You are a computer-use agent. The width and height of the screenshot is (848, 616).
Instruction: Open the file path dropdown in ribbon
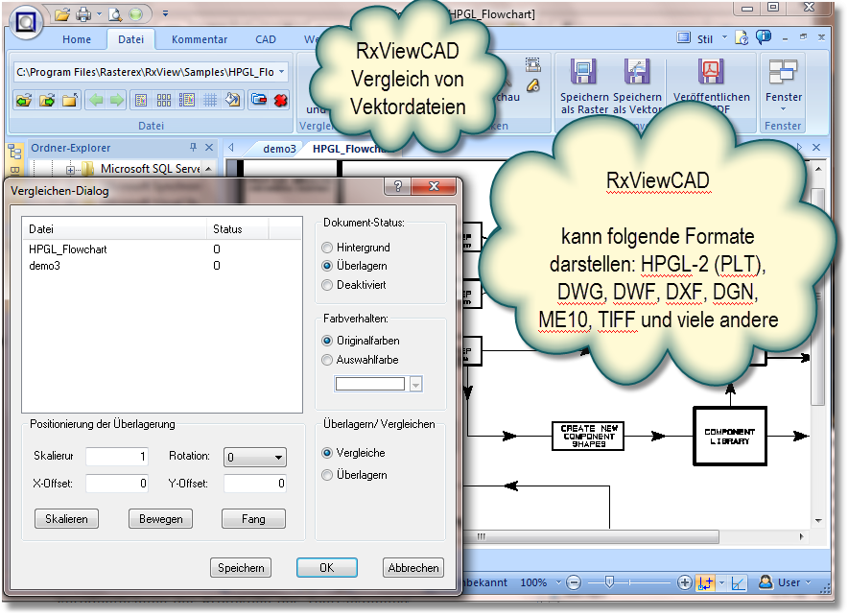[281, 72]
